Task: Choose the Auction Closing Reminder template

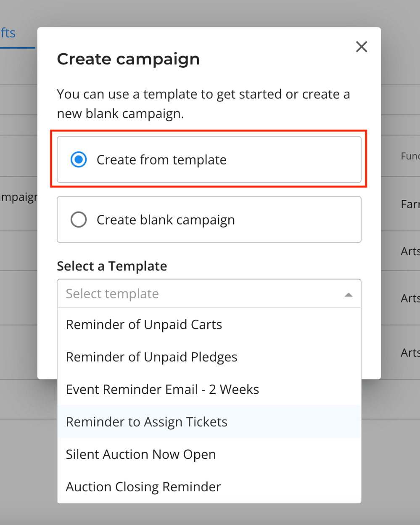Action: click(143, 486)
